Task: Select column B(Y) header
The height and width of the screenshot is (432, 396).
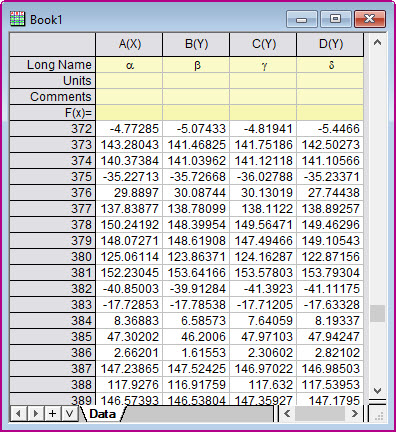Action: point(196,44)
